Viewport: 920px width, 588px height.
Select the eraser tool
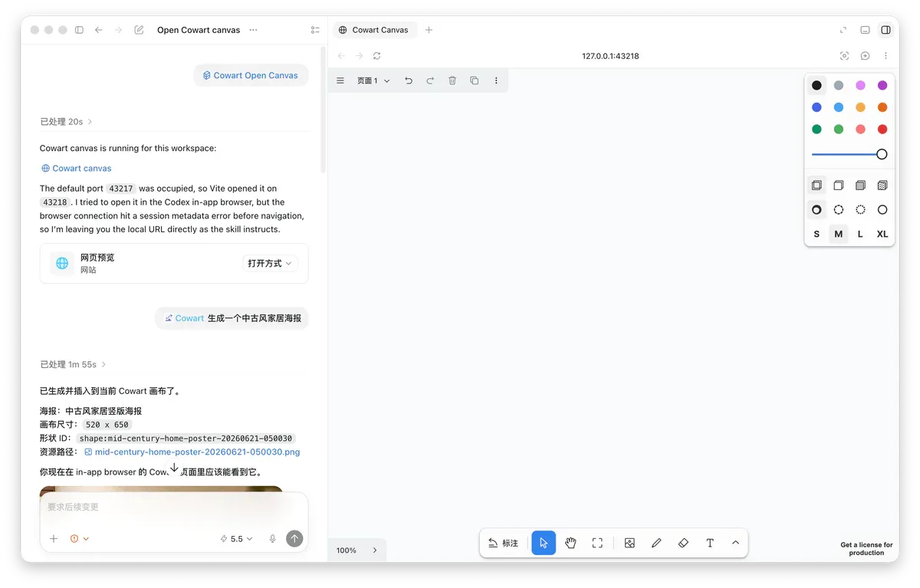point(683,543)
